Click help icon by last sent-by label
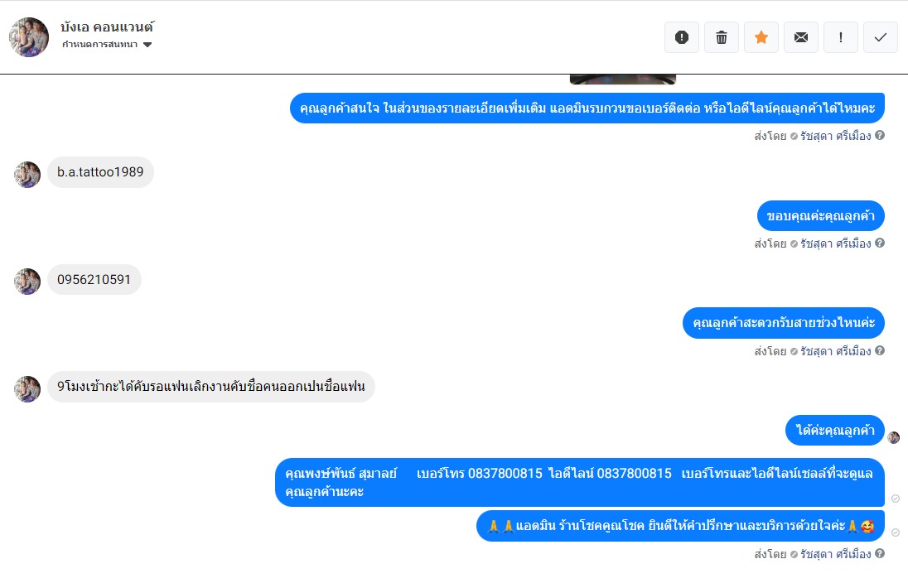The image size is (908, 588). coord(880,554)
